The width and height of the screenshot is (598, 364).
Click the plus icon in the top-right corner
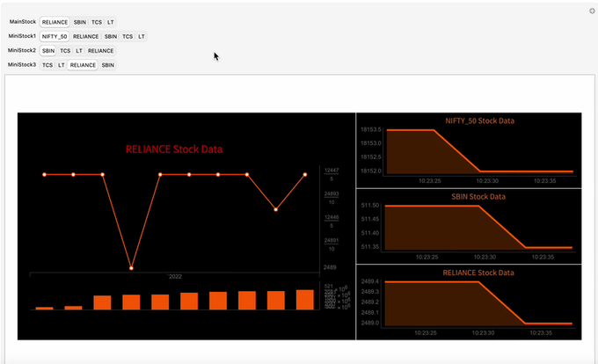click(x=592, y=11)
